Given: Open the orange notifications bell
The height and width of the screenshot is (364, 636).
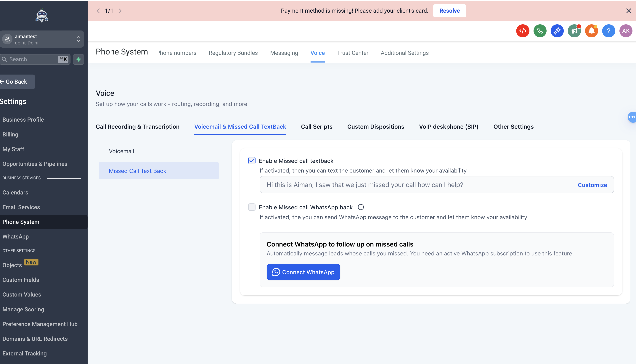Looking at the screenshot, I should [x=591, y=31].
